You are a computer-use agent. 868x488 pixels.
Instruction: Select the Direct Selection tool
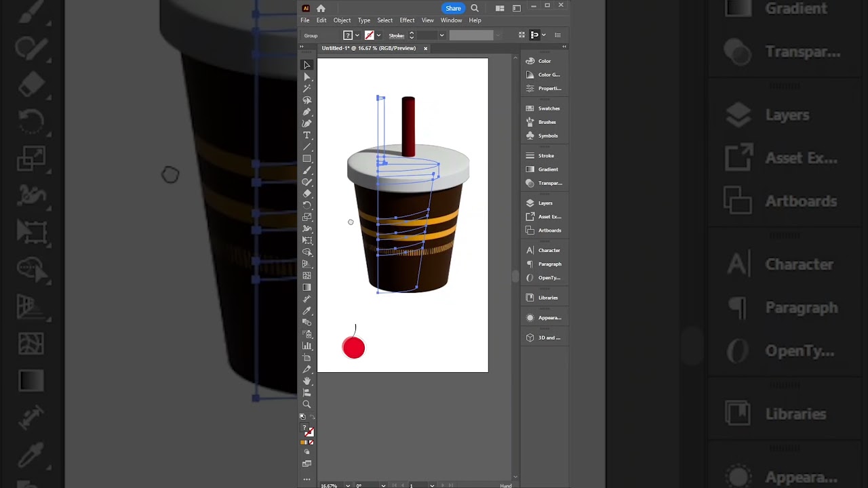pos(307,77)
